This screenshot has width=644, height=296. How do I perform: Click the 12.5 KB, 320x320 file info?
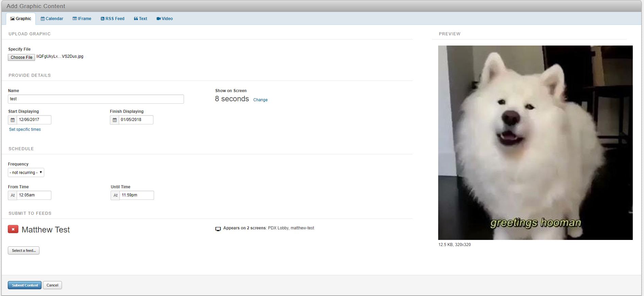click(x=455, y=245)
